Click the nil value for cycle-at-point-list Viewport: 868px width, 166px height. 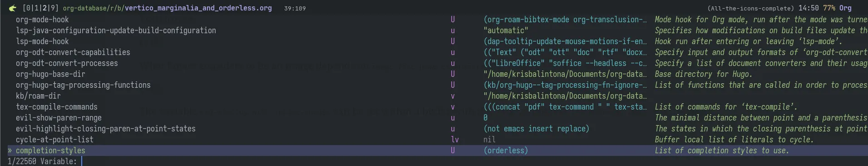tap(489, 140)
